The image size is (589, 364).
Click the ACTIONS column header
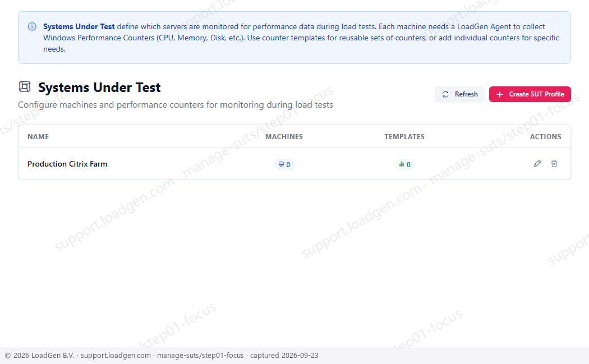click(x=545, y=137)
